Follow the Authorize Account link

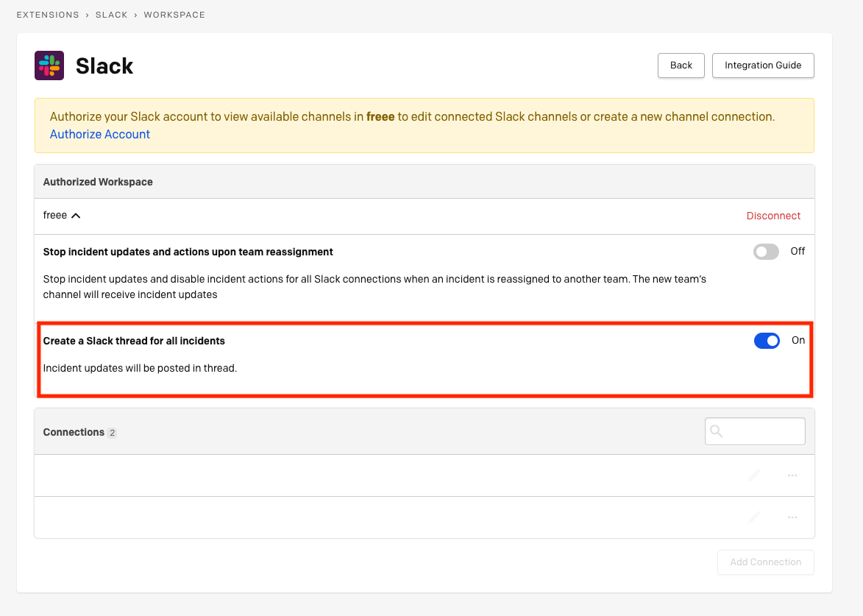coord(99,135)
